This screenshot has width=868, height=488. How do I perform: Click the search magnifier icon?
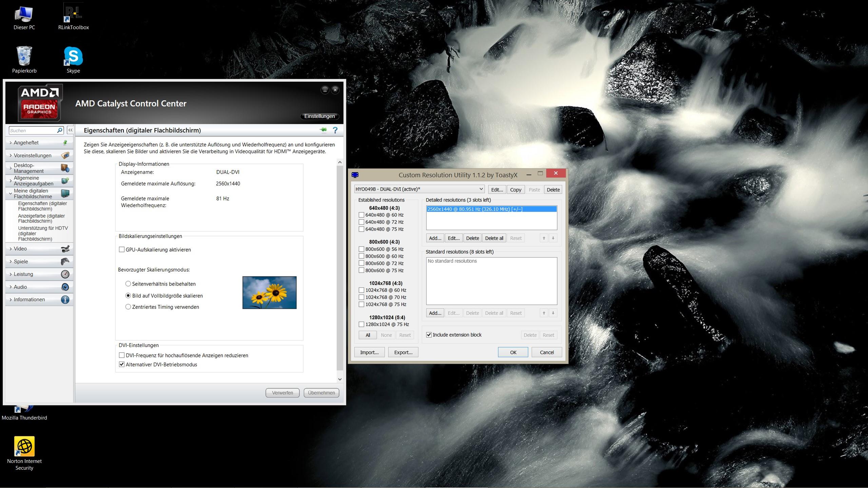click(60, 130)
